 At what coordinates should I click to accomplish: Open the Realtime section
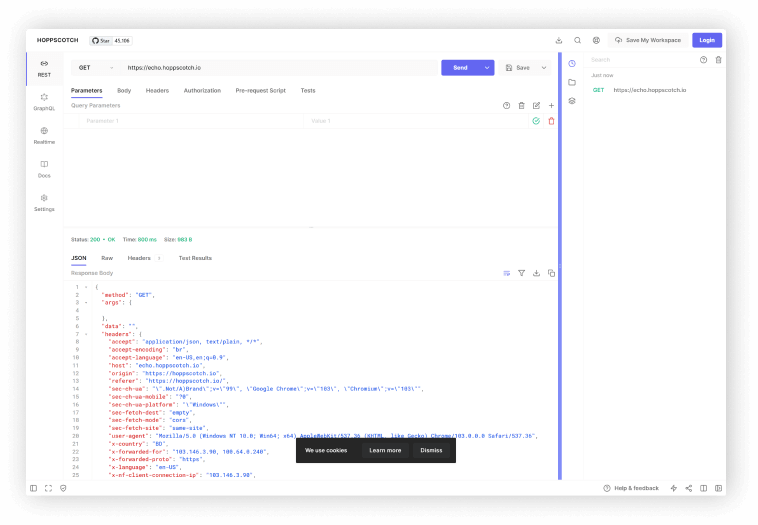tap(44, 136)
